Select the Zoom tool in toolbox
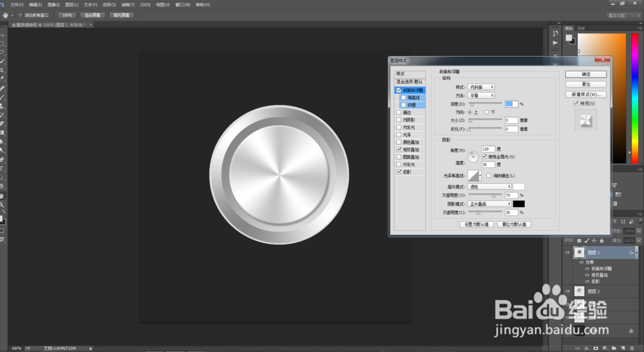Image resolution: width=644 pixels, height=352 pixels. click(x=2, y=204)
